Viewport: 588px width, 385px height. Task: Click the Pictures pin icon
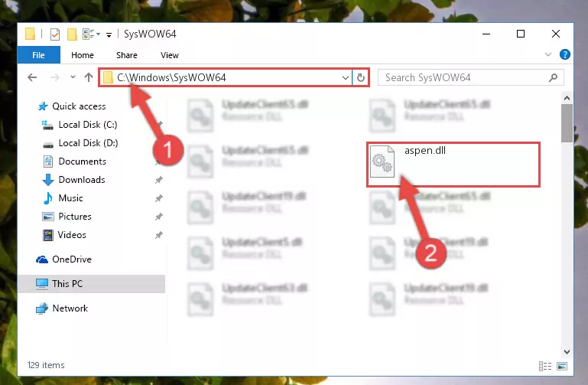(158, 217)
